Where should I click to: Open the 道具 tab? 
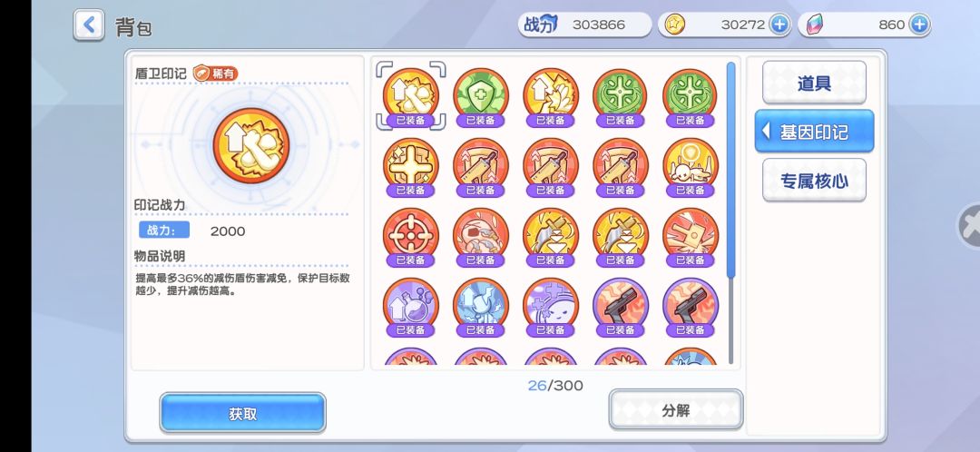[x=814, y=83]
